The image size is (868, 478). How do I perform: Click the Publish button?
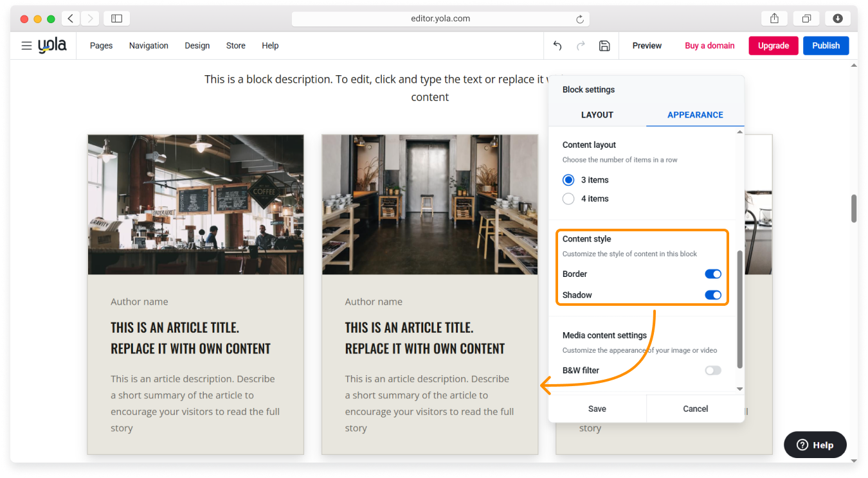[x=826, y=46]
